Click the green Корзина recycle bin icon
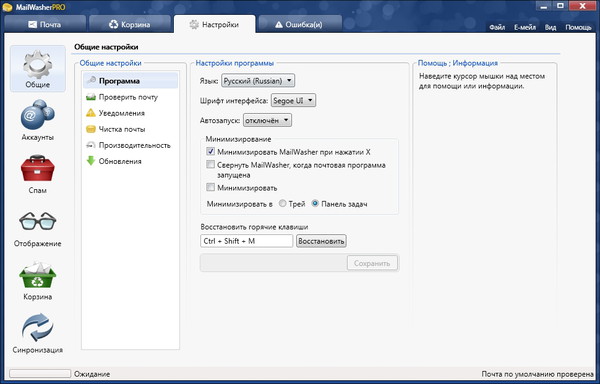The height and width of the screenshot is (384, 600). (38, 280)
